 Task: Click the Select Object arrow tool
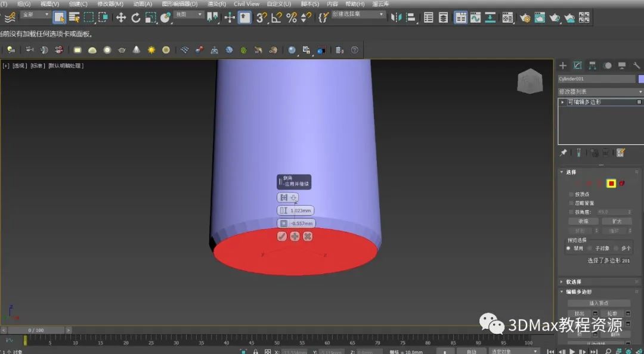click(59, 17)
